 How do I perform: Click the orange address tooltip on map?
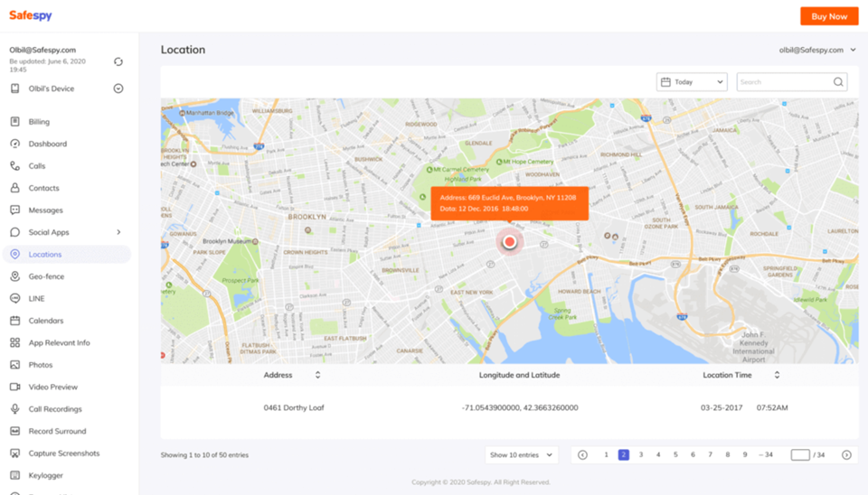[x=509, y=203]
